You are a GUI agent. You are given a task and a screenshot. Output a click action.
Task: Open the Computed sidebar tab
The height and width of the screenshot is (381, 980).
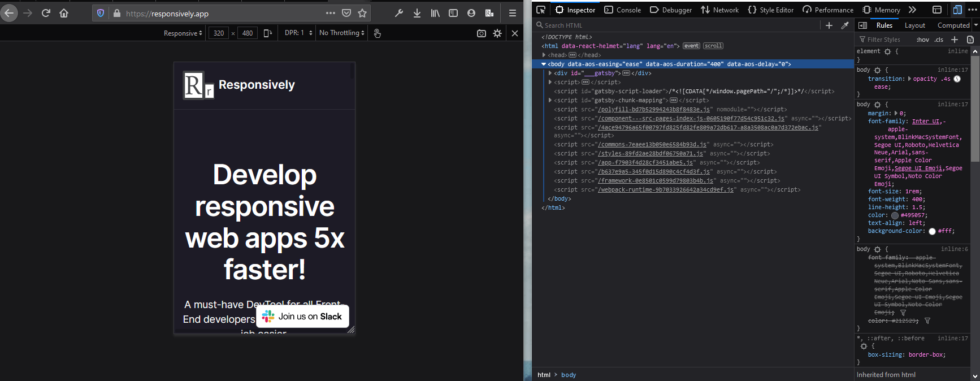pyautogui.click(x=953, y=25)
